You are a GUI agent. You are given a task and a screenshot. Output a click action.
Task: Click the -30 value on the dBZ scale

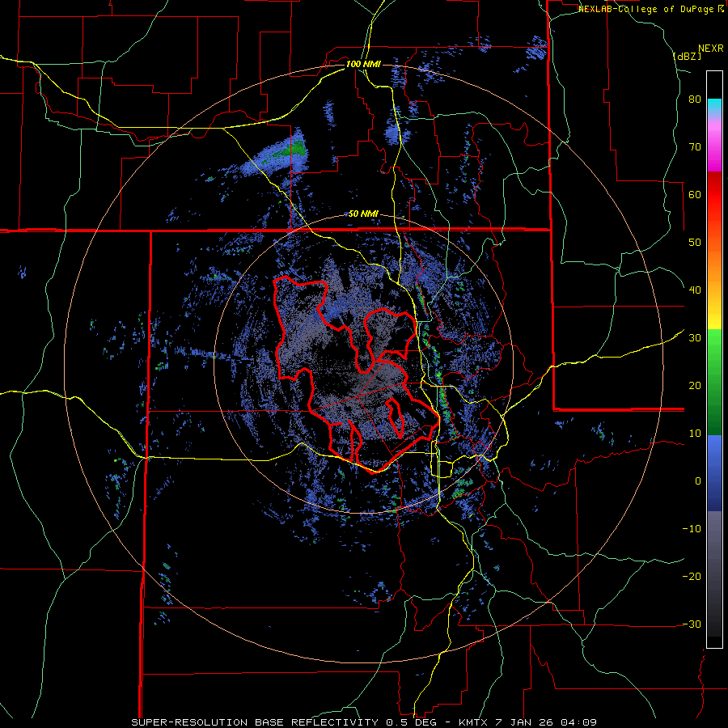692,624
